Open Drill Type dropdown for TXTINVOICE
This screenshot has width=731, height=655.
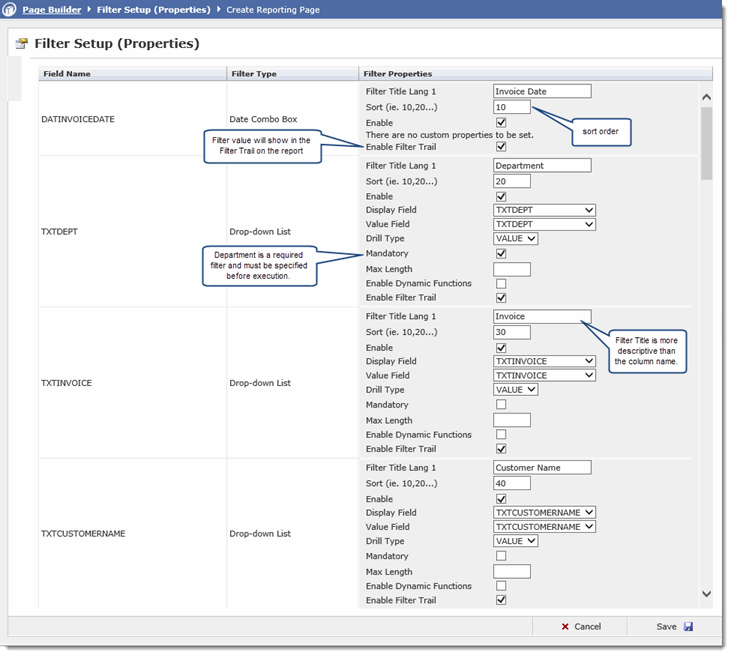pos(515,390)
